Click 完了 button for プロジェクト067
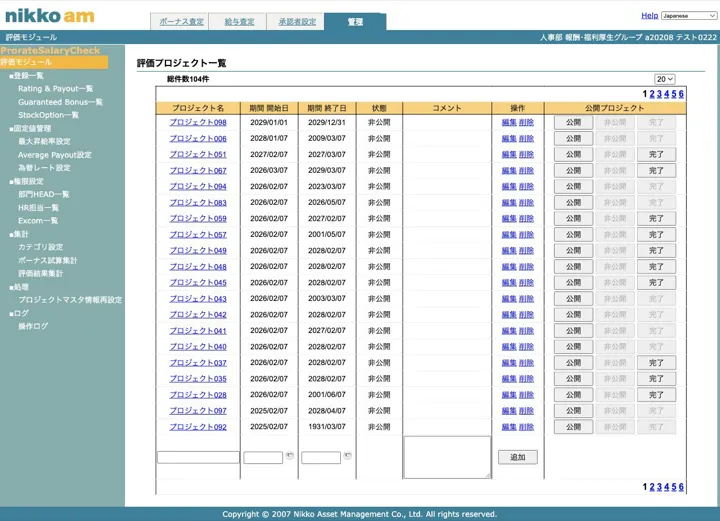Screen dimensions: 720x521 coord(656,170)
